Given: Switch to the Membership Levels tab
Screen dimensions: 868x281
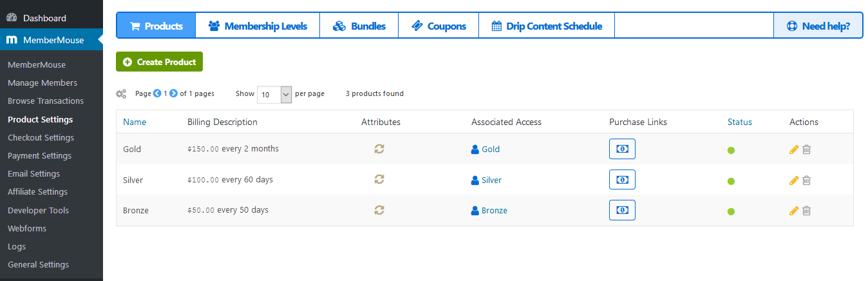Looking at the screenshot, I should (258, 26).
